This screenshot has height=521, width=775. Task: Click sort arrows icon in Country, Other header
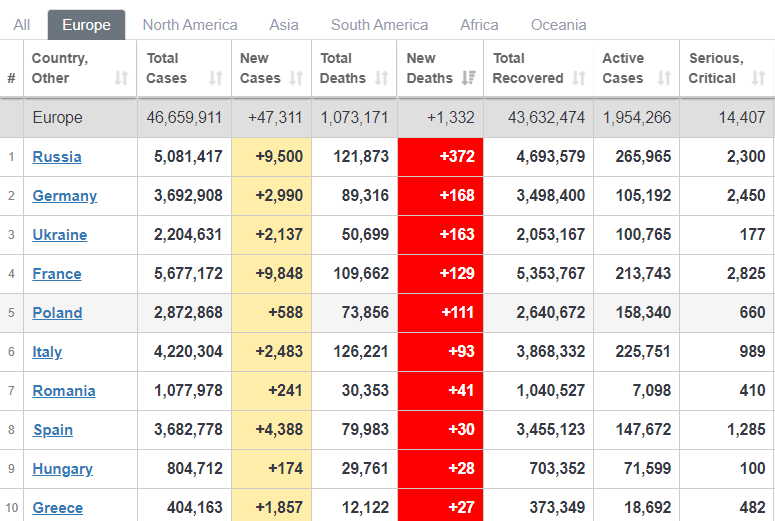coord(121,78)
